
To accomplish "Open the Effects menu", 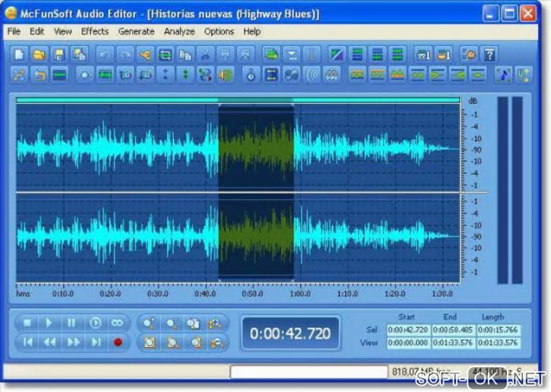I will tap(95, 31).
